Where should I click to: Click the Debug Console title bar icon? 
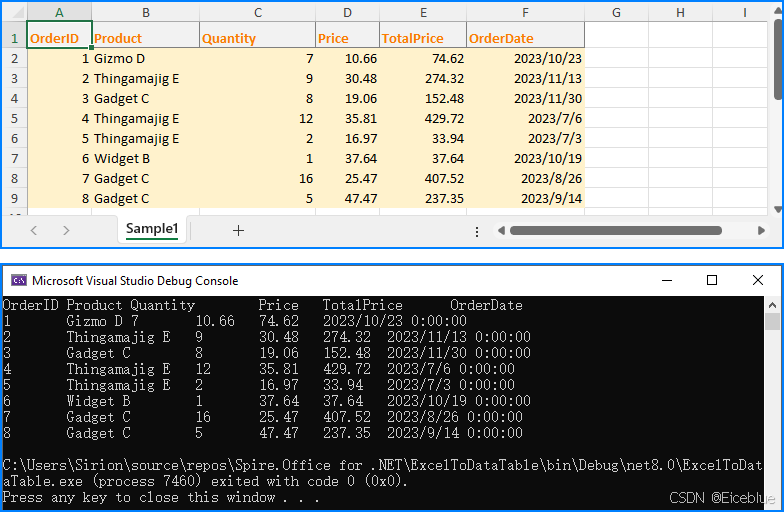18,281
